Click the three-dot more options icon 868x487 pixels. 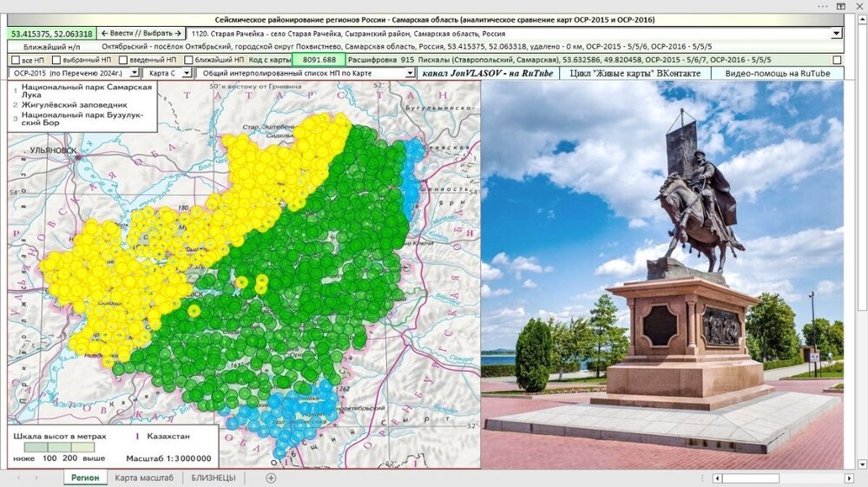823,6
